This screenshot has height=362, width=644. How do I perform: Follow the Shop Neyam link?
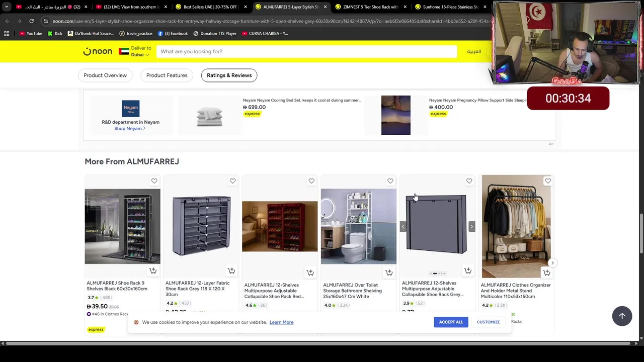pyautogui.click(x=130, y=129)
